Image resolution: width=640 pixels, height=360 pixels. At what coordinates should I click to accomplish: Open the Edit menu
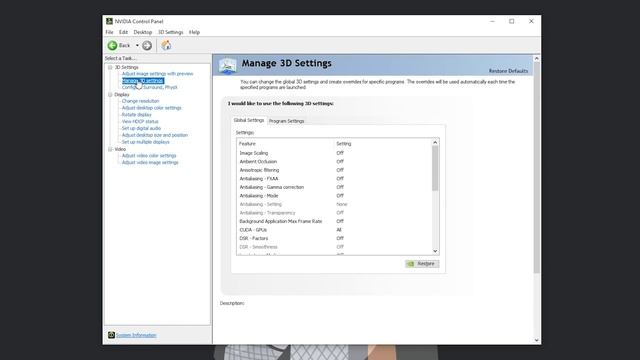pyautogui.click(x=124, y=32)
